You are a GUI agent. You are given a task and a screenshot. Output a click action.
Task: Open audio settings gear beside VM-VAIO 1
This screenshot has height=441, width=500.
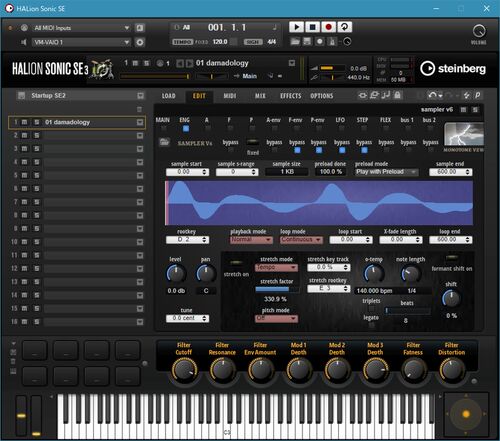click(140, 42)
